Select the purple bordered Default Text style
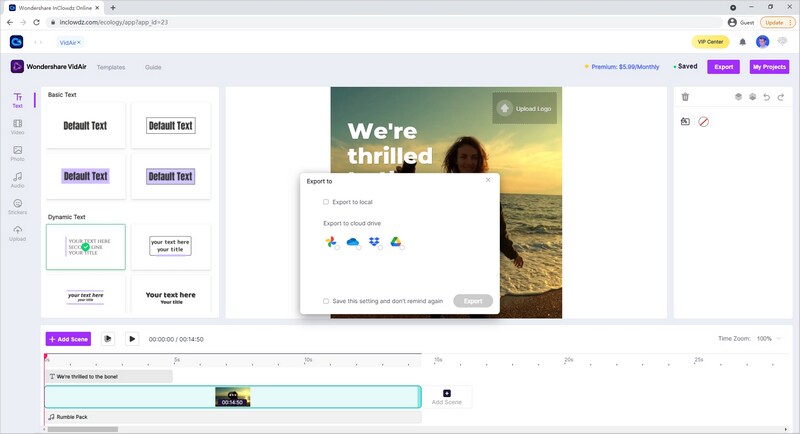Viewport: 800px width, 434px height. tap(171, 176)
